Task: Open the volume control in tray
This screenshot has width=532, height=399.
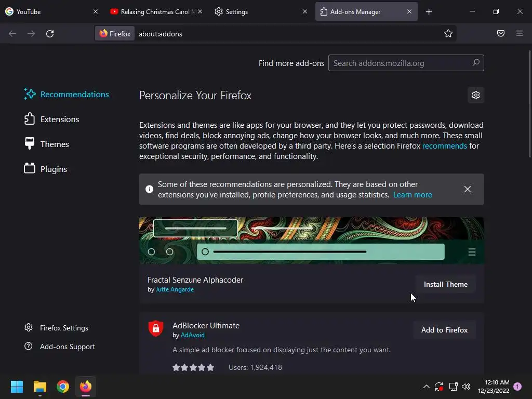Action: [x=466, y=387]
